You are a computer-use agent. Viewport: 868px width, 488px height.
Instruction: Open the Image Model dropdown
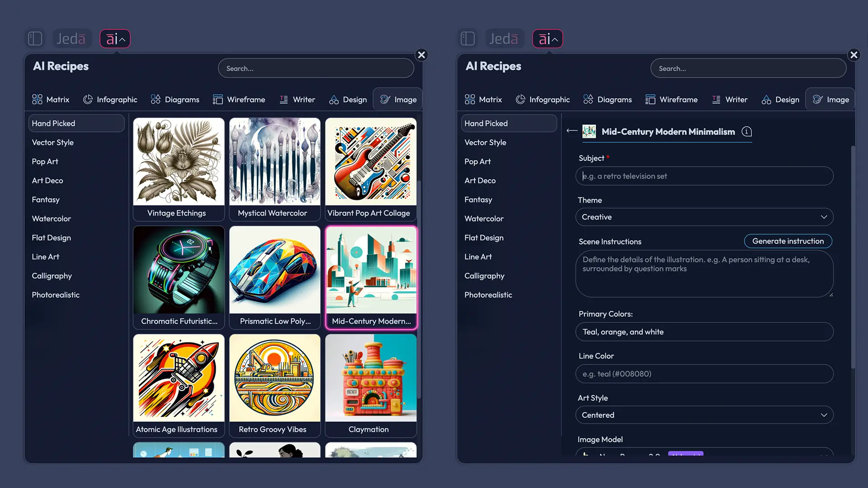coord(704,452)
